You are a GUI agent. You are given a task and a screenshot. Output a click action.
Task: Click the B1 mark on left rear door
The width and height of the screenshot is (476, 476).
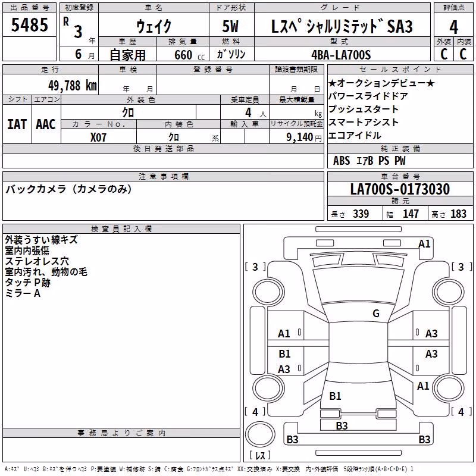(284, 353)
